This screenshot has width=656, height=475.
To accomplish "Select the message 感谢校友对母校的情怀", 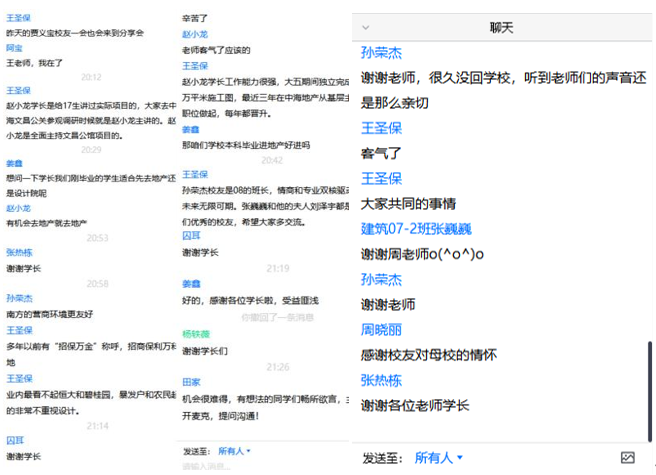I will (x=429, y=355).
